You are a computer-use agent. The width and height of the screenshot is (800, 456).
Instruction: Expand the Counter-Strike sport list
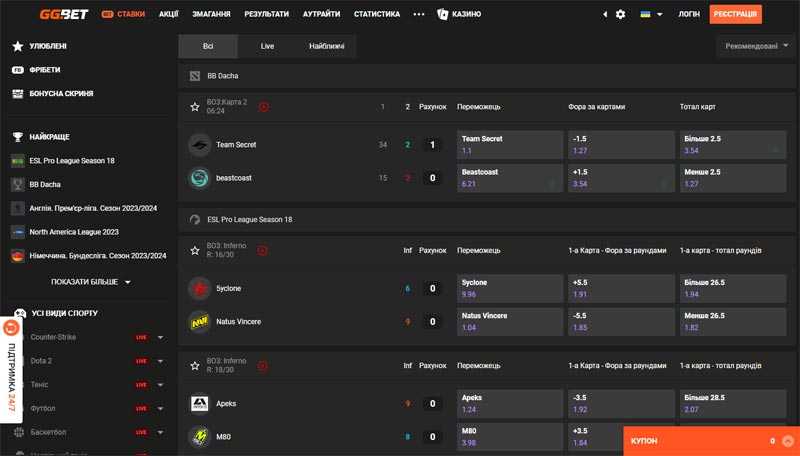click(160, 337)
